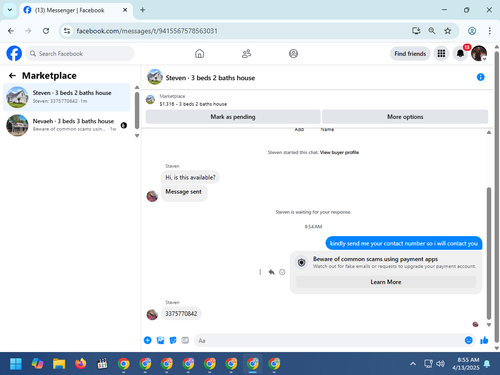Open the Chrome three-dot menu
Viewport: 500px width, 375px height.
pos(489,31)
